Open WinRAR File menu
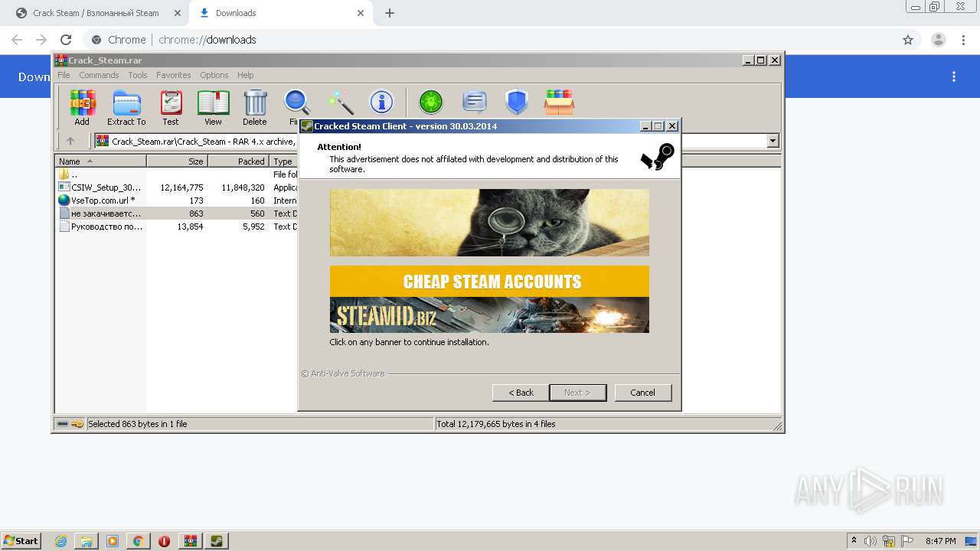This screenshot has width=980, height=551. [x=64, y=75]
